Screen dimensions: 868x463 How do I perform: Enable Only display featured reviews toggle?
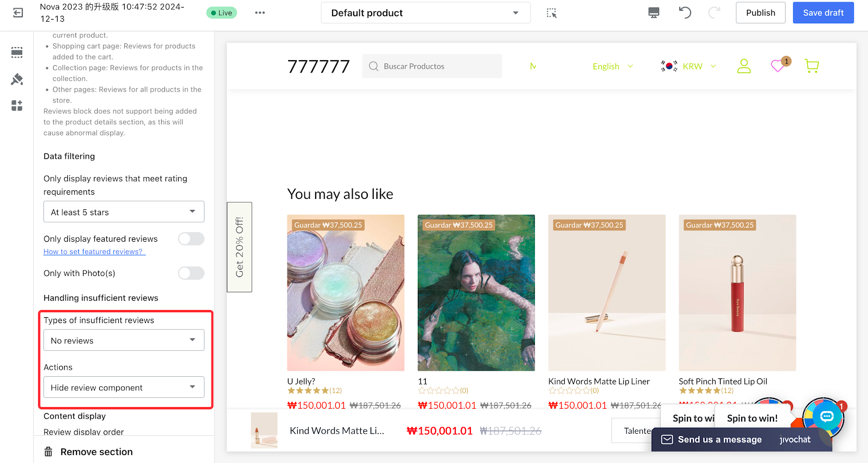coord(191,239)
